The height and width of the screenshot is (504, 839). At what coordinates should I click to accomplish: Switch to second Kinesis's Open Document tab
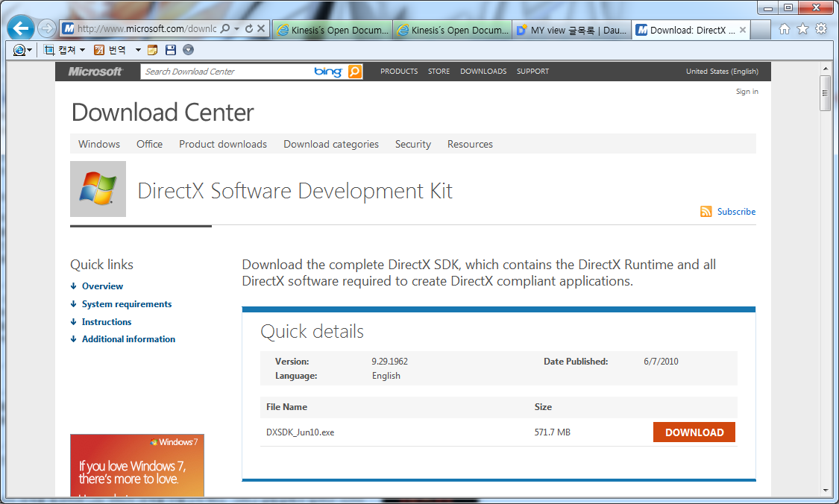pyautogui.click(x=452, y=30)
